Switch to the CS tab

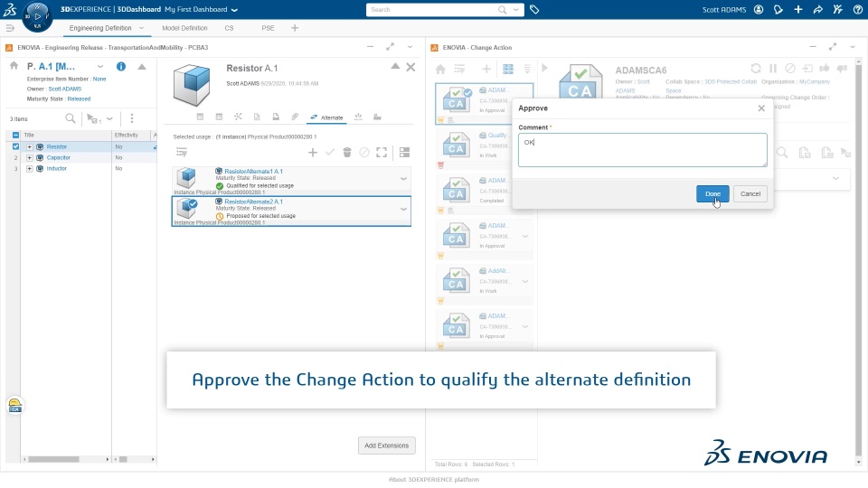coord(229,28)
